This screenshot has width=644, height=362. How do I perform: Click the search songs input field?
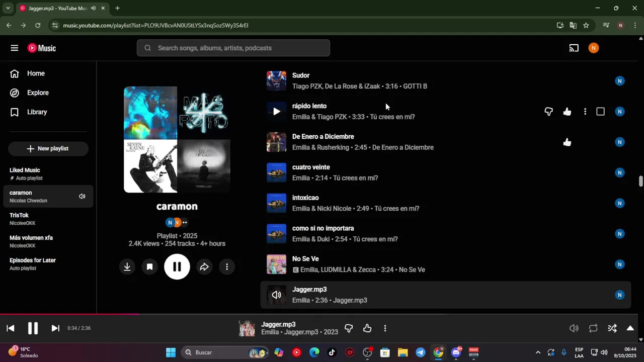pos(233,48)
